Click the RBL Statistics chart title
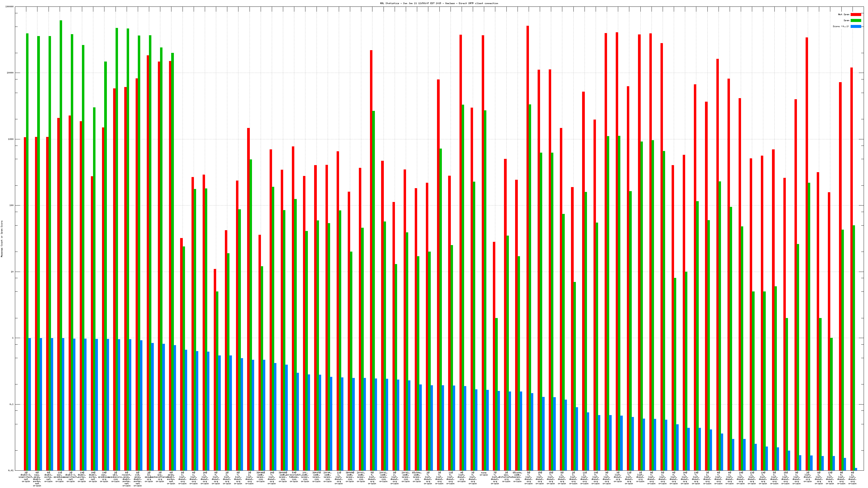The height and width of the screenshot is (488, 868). click(439, 3)
